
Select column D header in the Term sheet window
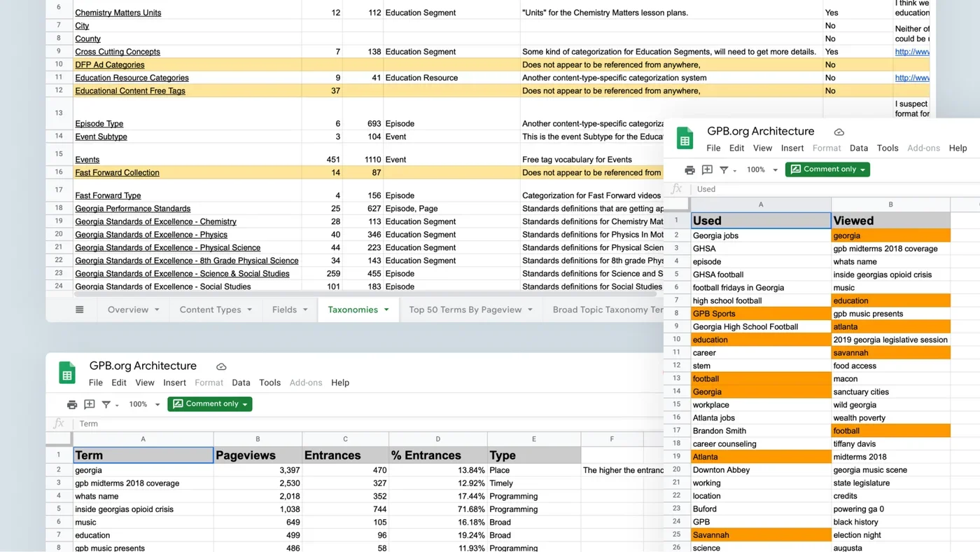pos(438,439)
